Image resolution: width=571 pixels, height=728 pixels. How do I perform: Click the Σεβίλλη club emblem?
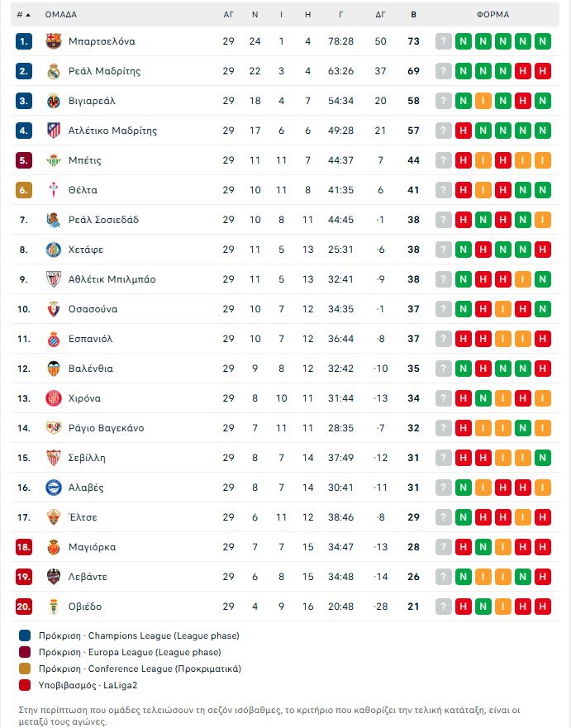[x=54, y=458]
